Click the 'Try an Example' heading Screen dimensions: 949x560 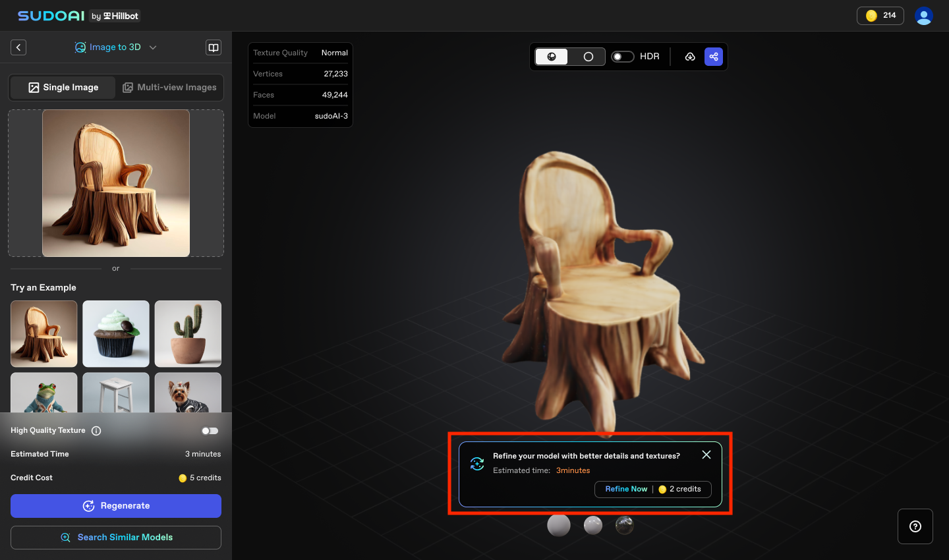(x=43, y=288)
